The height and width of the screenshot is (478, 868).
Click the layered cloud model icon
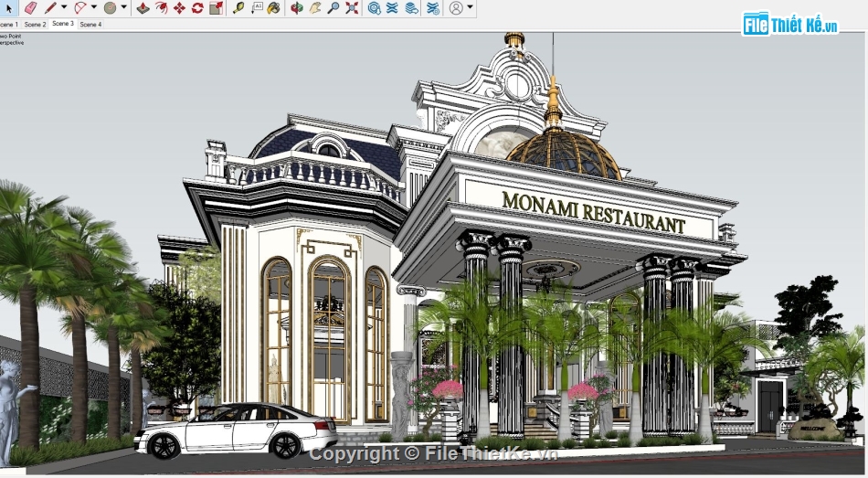(x=411, y=7)
